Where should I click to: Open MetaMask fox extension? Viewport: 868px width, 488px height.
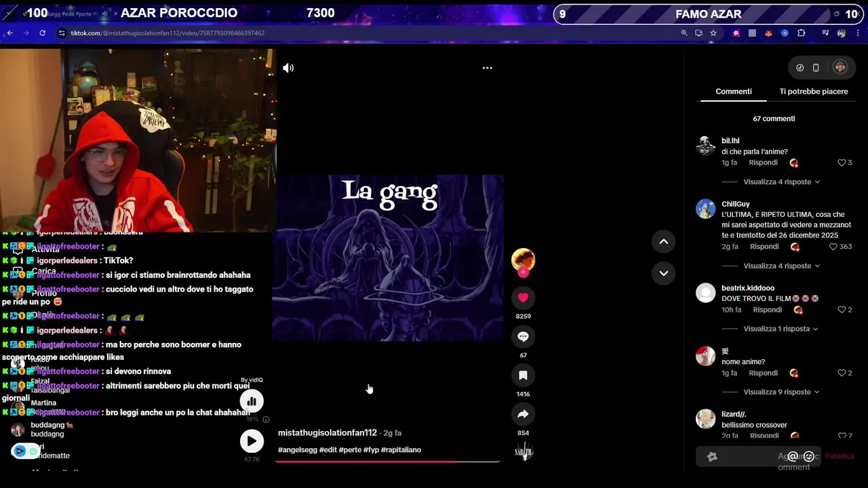(x=768, y=33)
